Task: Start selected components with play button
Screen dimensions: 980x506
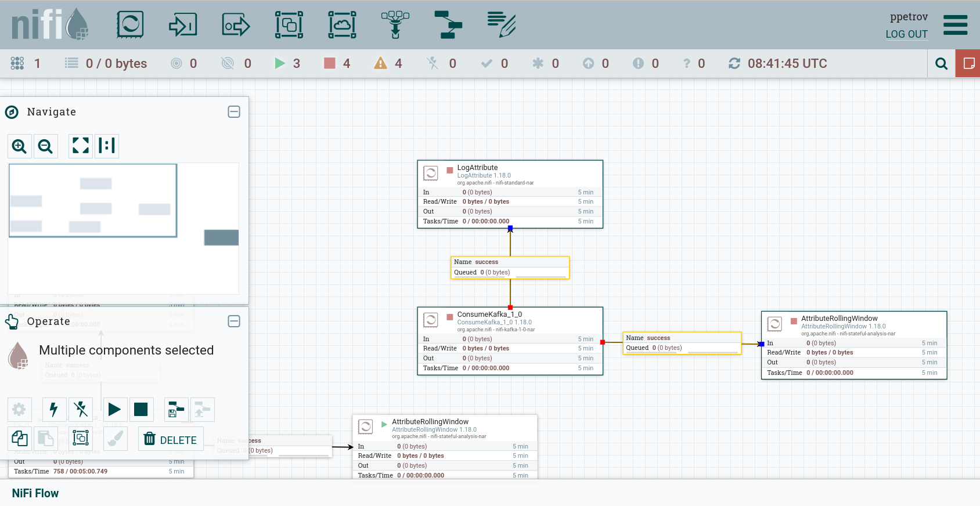Action: coord(114,410)
